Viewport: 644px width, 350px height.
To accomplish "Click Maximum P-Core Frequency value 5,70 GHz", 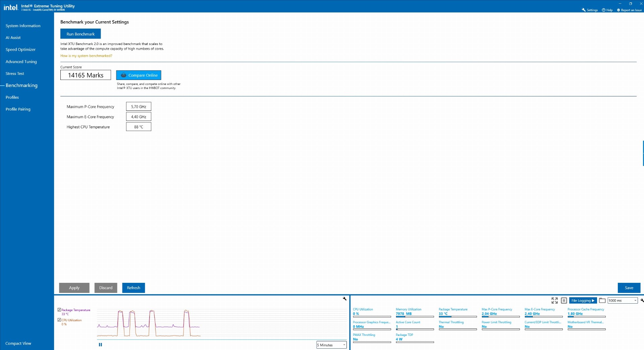I will [x=139, y=106].
